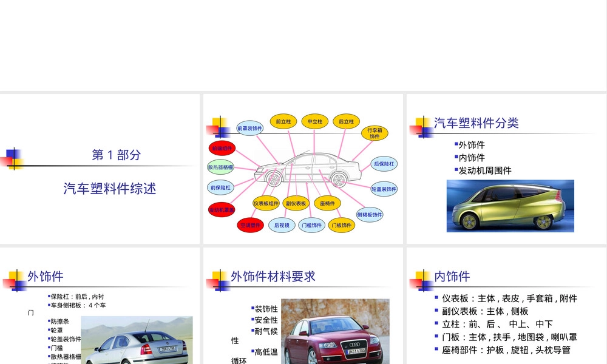
Task: Click the 内饰件 slide heading
Action: 452,277
